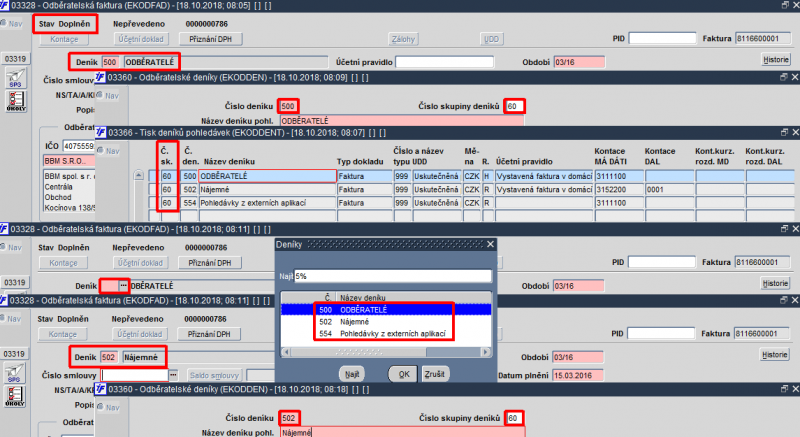Click the Kontace DAL cell 0001
The image size is (800, 437).
point(669,189)
